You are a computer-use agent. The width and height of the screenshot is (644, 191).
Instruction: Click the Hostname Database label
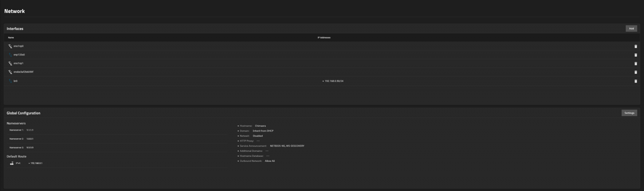[252, 156]
